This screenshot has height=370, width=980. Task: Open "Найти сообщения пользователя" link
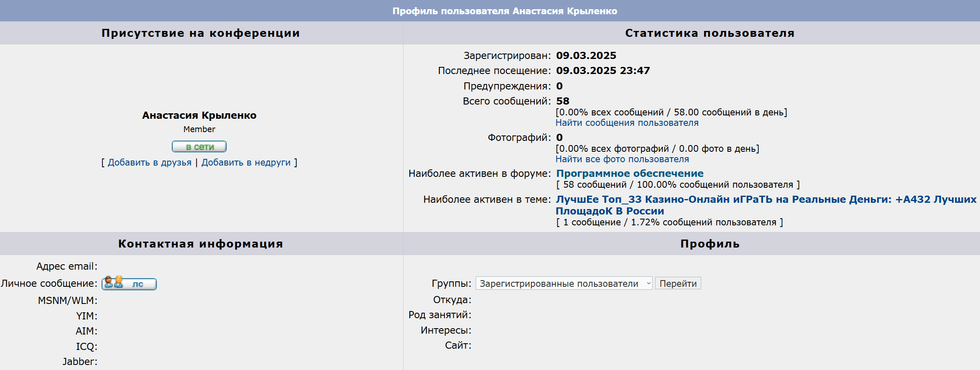coord(627,123)
